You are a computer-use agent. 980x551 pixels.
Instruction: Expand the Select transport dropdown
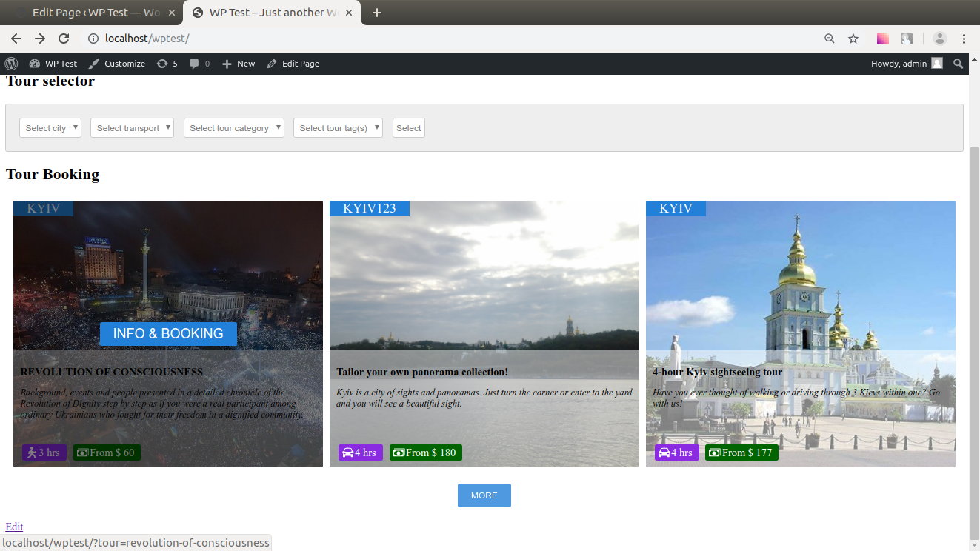(132, 128)
